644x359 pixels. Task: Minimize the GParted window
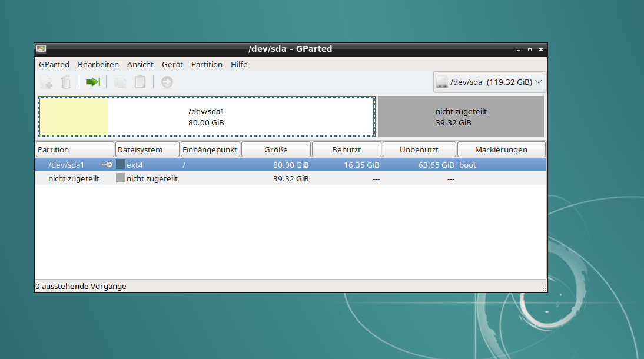(x=519, y=49)
